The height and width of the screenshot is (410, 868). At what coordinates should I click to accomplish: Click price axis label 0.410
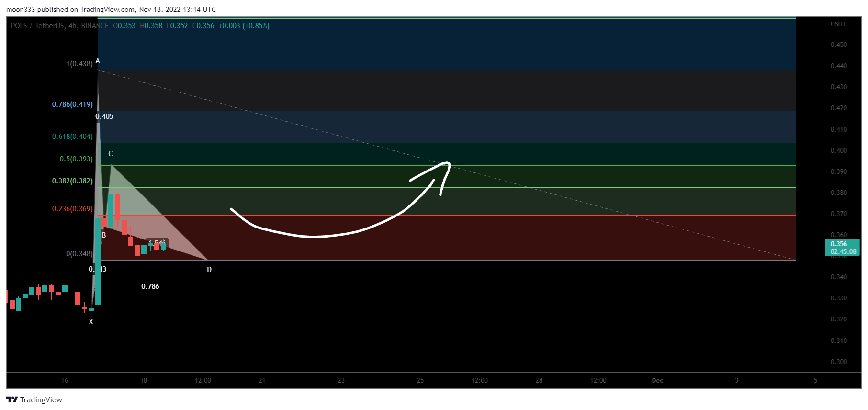click(839, 129)
